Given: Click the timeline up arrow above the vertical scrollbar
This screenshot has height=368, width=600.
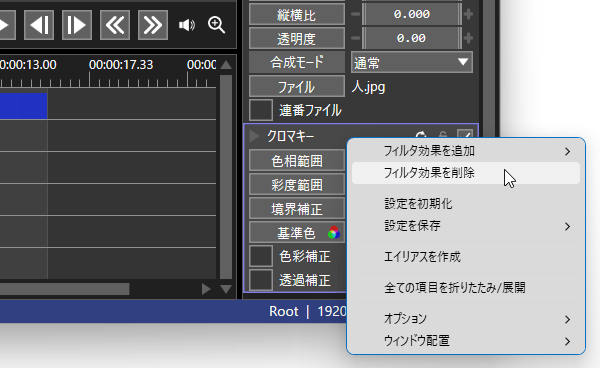Looking at the screenshot, I should (226, 65).
